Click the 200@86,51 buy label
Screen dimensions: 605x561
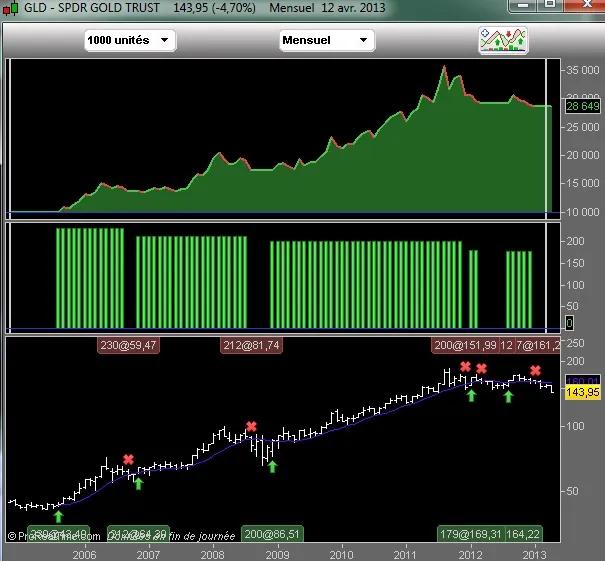pos(272,534)
